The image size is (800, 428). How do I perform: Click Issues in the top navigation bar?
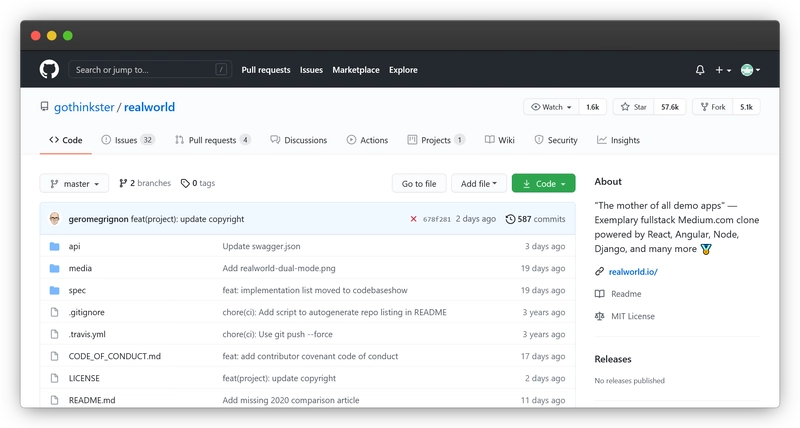tap(311, 70)
